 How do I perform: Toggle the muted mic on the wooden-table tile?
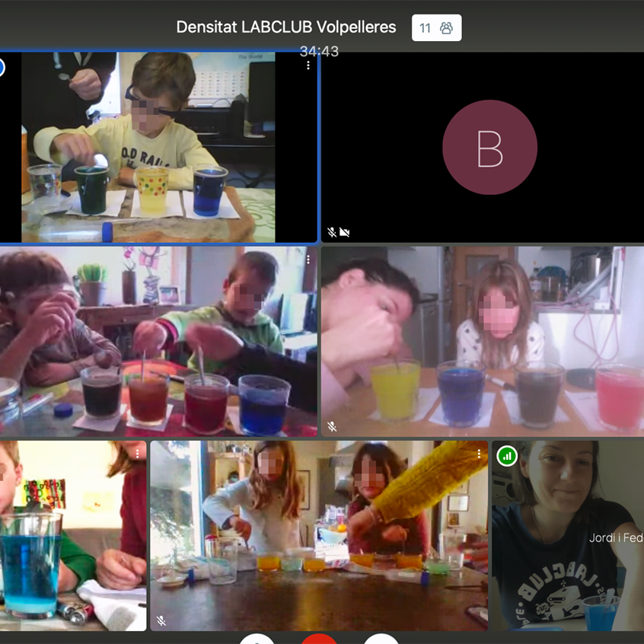point(159,622)
